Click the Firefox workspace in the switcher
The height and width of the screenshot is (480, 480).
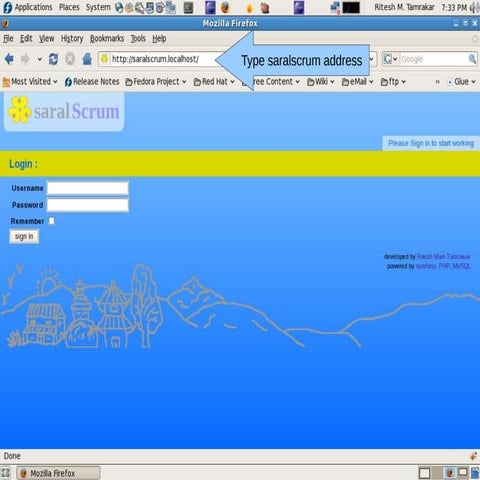(x=450, y=473)
